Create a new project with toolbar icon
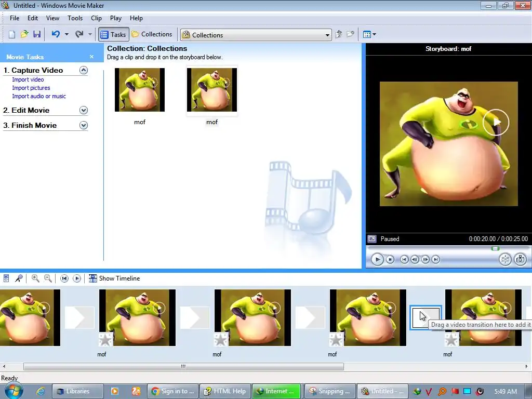This screenshot has height=399, width=532. pos(12,34)
